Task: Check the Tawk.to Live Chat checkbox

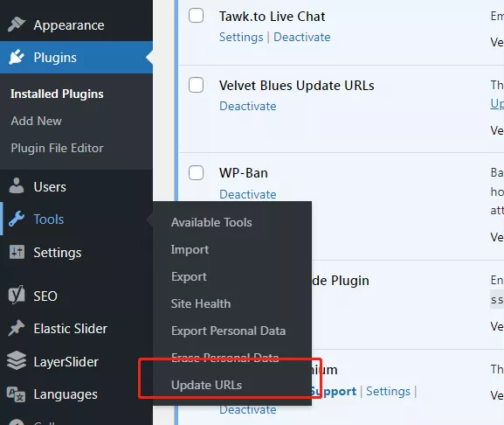Action: coord(196,16)
